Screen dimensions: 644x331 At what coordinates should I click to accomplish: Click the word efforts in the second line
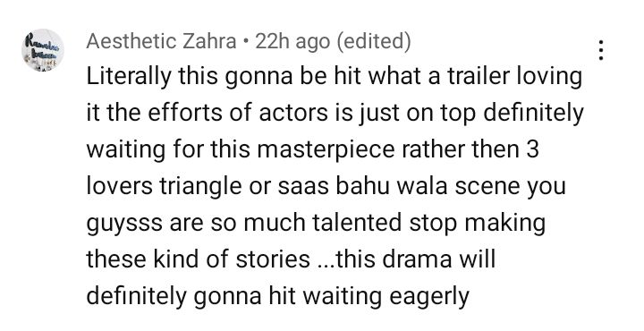pyautogui.click(x=182, y=113)
